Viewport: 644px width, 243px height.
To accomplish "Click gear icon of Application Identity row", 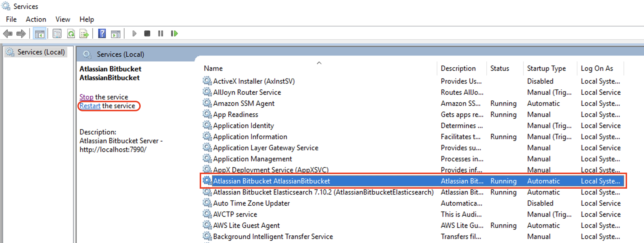I will pyautogui.click(x=207, y=125).
